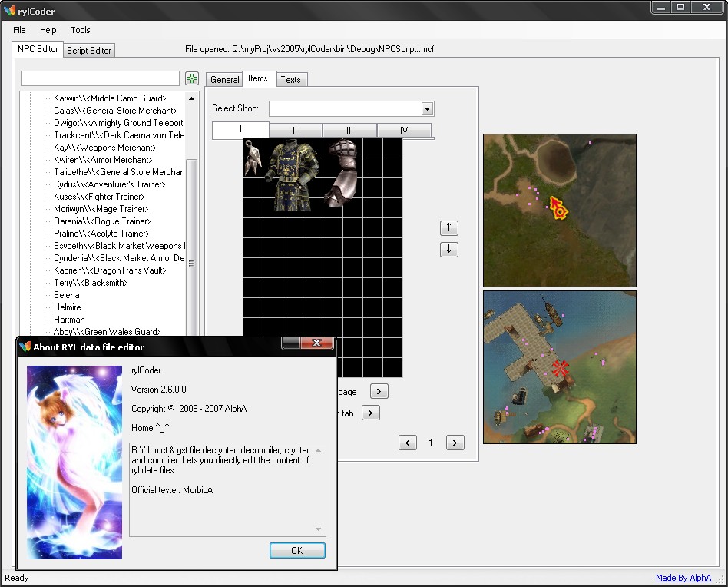
Task: Go to the previous page number
Action: pyautogui.click(x=408, y=443)
